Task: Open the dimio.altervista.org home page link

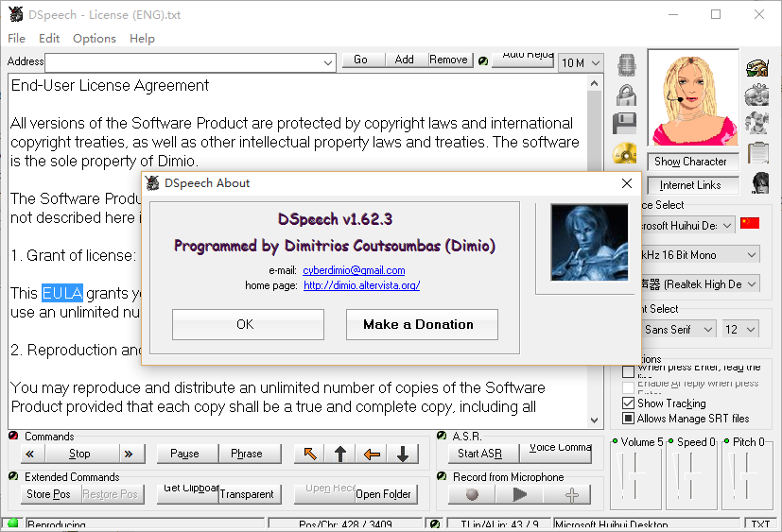Action: tap(361, 285)
